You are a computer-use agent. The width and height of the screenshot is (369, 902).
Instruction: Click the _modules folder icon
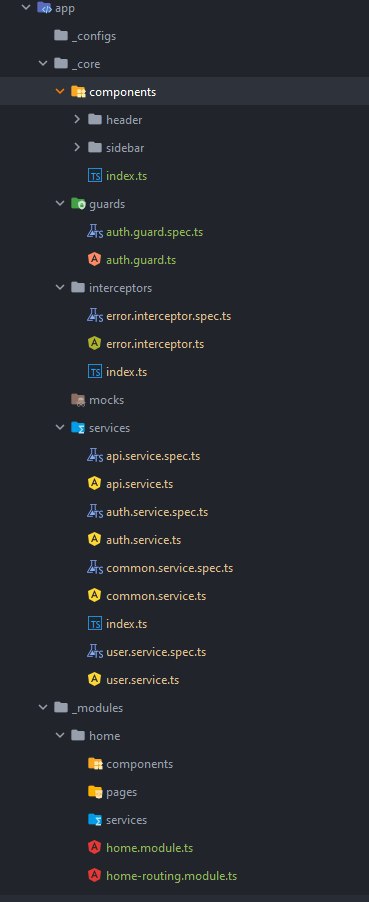[x=61, y=708]
